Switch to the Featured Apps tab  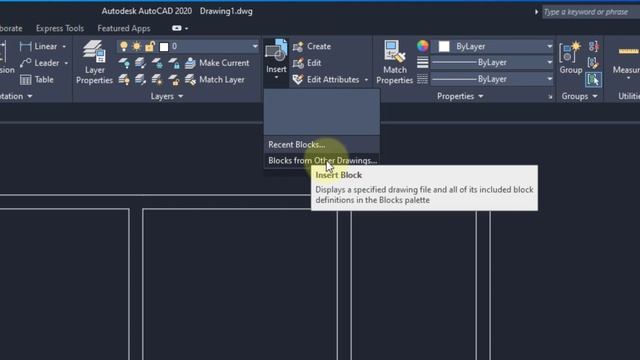tap(124, 28)
